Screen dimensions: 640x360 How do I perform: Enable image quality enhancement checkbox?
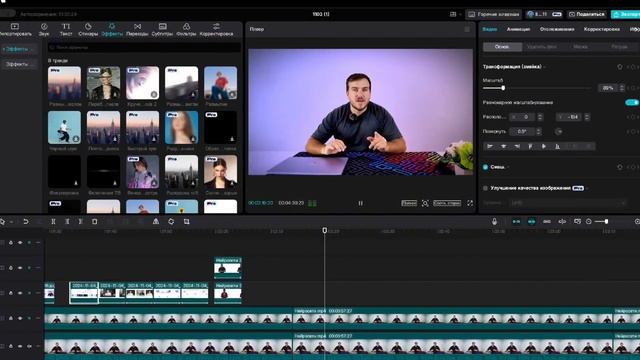pos(485,188)
